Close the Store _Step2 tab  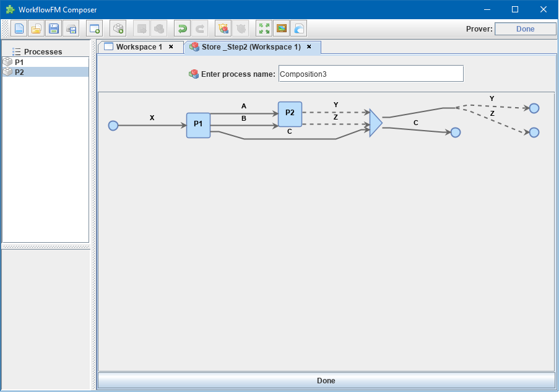tap(308, 46)
